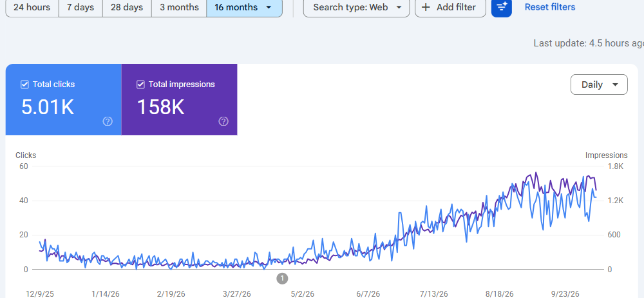Screen dimensions: 644x298
Task: Click the 1.8K impressions axis label
Action: [616, 166]
